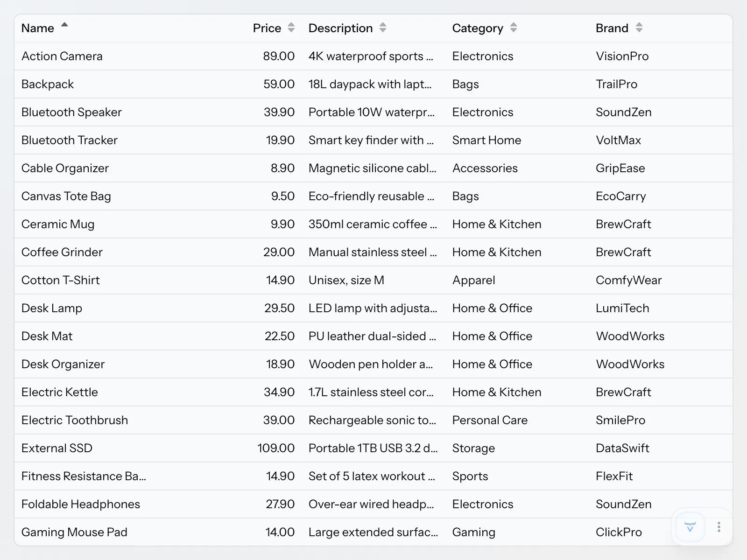Click the description 'Unisex, size M'
This screenshot has height=560, width=747.
(346, 280)
